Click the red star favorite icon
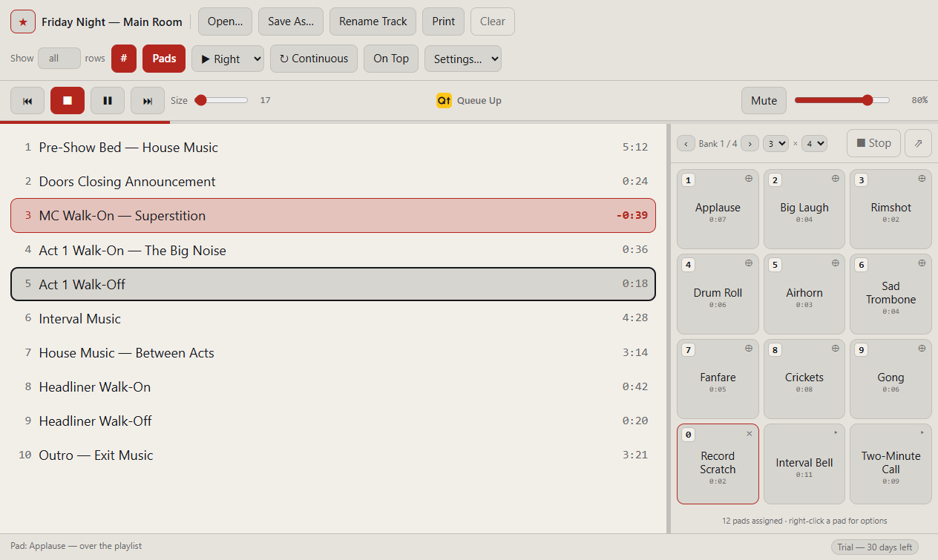This screenshot has height=560, width=938. (23, 22)
